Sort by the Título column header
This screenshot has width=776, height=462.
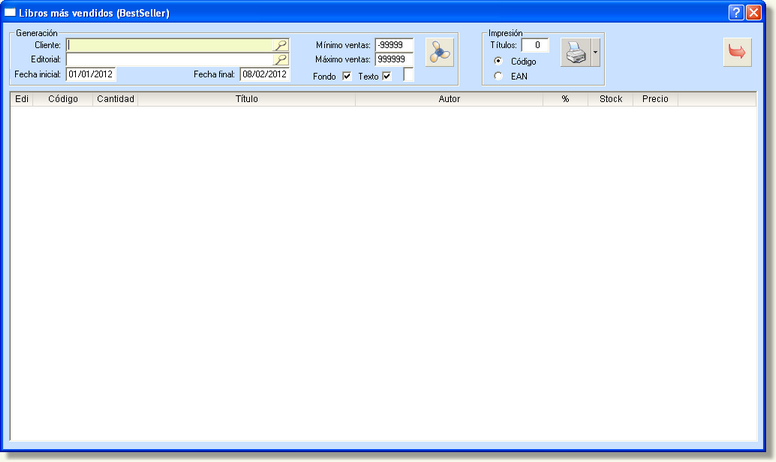[x=246, y=99]
